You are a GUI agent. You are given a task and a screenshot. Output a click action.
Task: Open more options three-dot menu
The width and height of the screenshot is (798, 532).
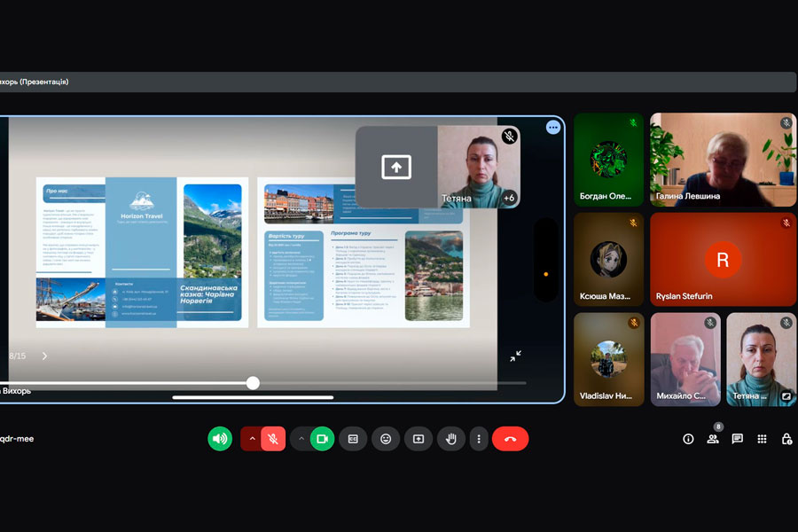[x=479, y=439]
